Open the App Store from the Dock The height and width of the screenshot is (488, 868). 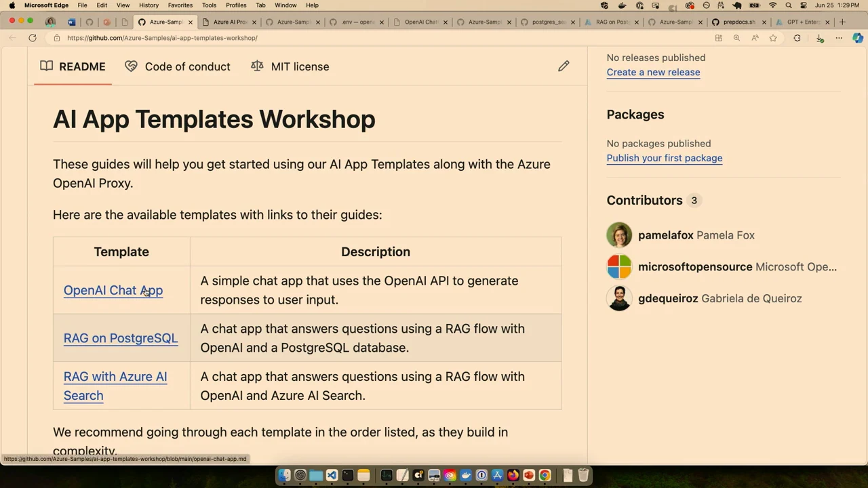pos(497,475)
